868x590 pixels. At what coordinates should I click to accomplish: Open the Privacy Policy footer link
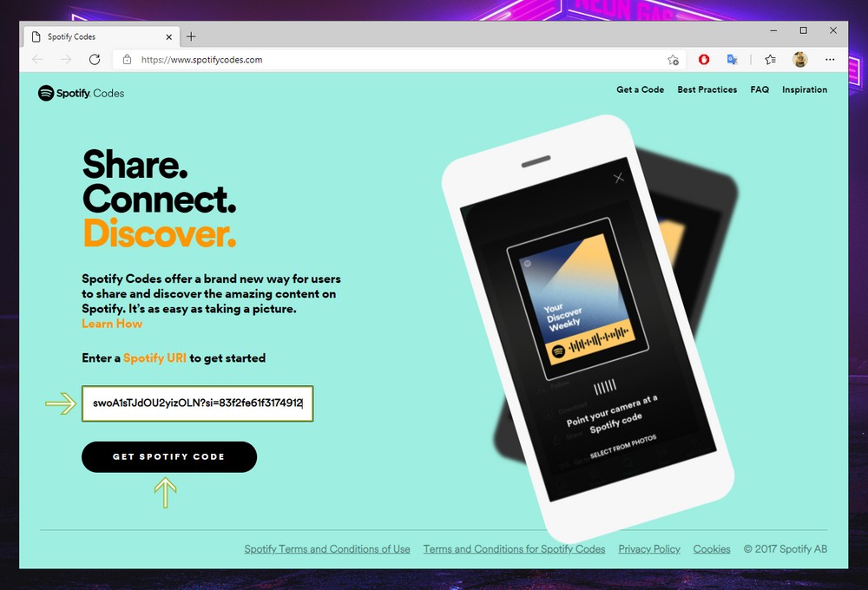click(648, 549)
